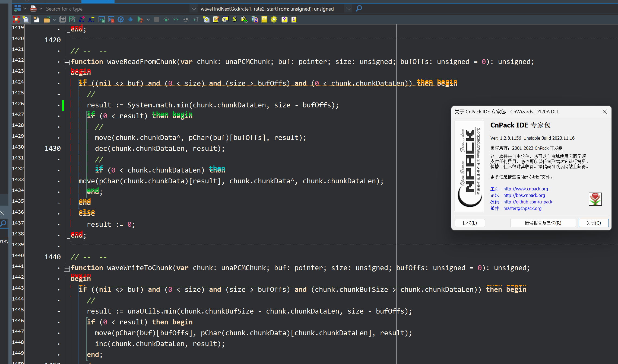Image resolution: width=618 pixels, height=364 pixels.
Task: Collapse the waveWriteToChunk function fold
Action: (x=67, y=269)
